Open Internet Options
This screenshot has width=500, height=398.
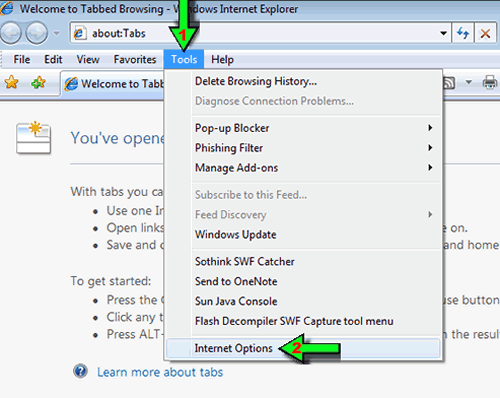[303, 348]
